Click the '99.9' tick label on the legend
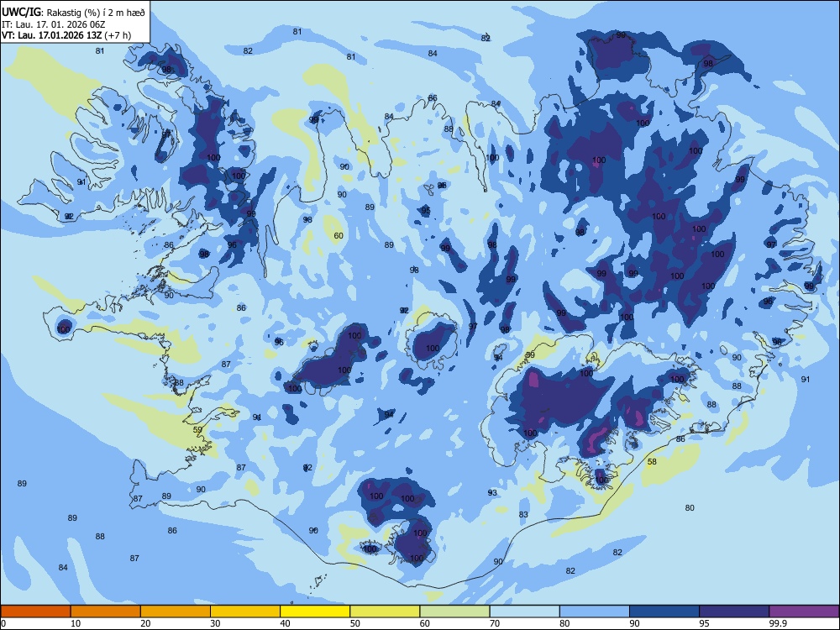The image size is (840, 630). point(778,623)
